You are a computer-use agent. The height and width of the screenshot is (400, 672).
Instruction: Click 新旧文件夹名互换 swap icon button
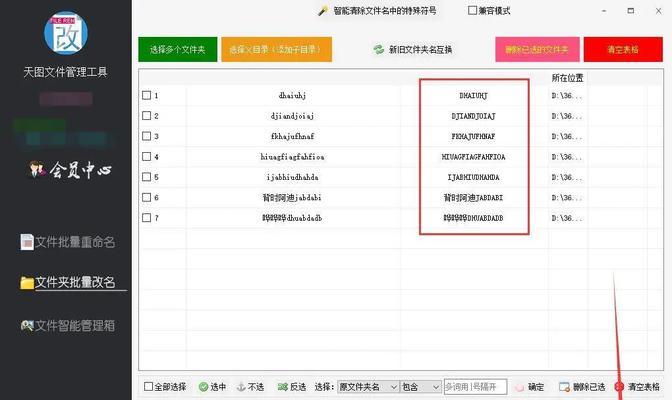click(x=412, y=50)
